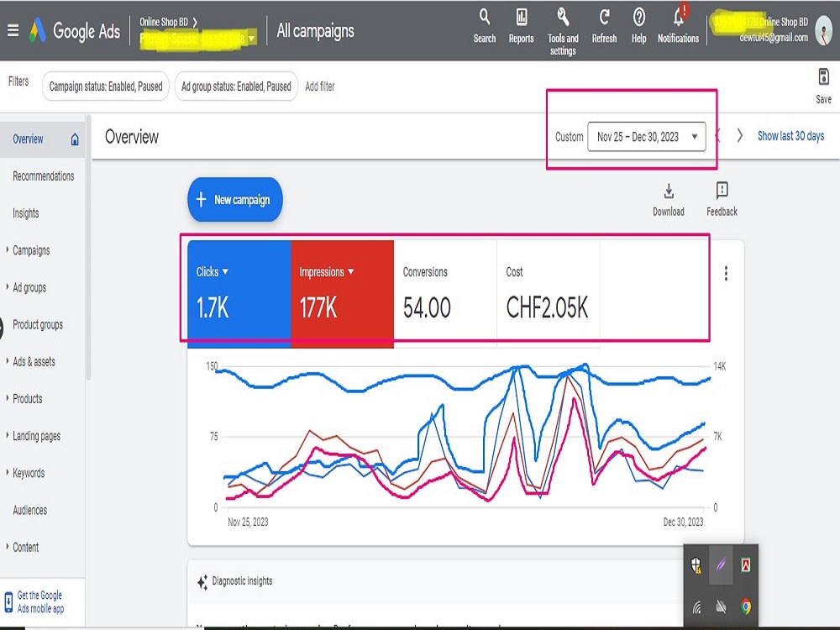Open Tools and settings
Screen dimensions: 840x630
tap(563, 31)
